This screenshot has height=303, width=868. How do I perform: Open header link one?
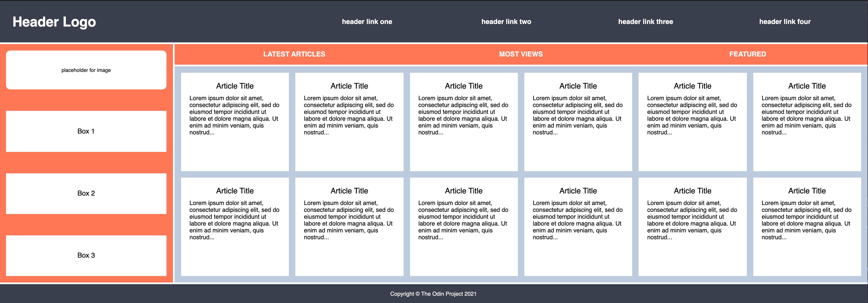pos(367,22)
